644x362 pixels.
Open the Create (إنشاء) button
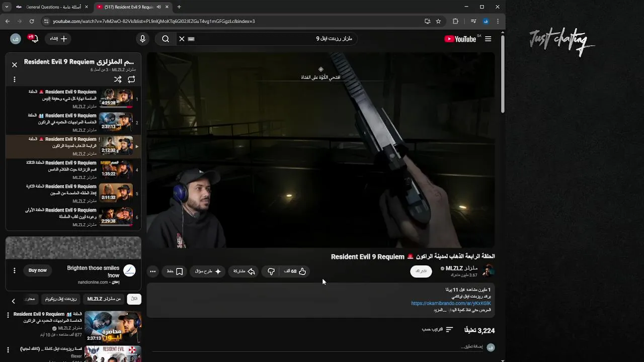point(58,39)
